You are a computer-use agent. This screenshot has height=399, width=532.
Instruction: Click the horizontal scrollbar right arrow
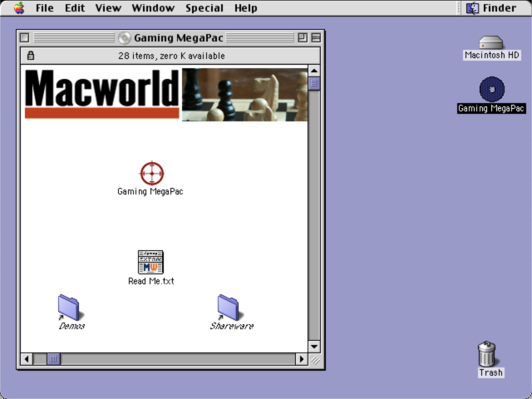pos(302,359)
